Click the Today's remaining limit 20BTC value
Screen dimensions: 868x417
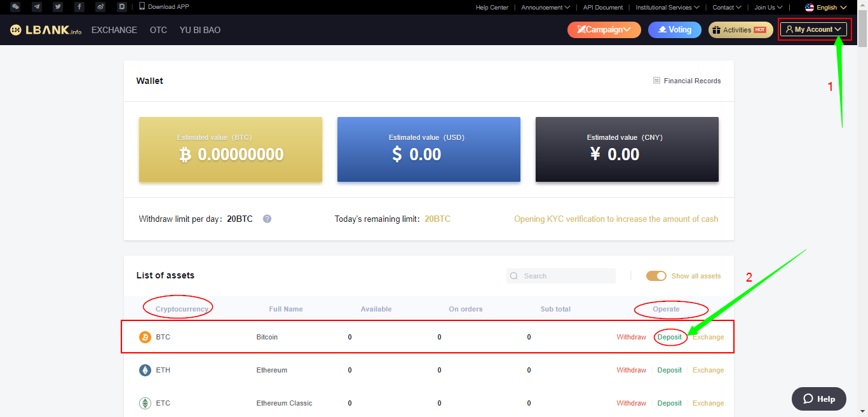point(437,219)
